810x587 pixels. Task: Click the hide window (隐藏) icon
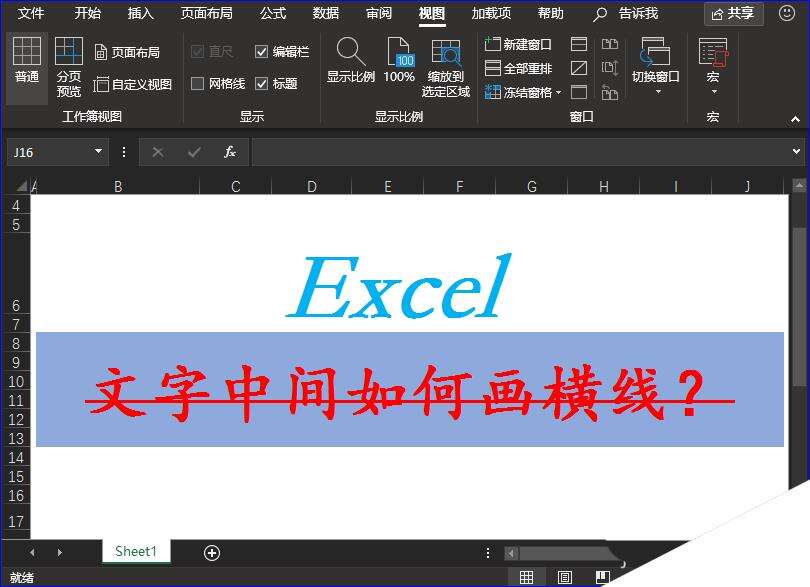click(x=579, y=68)
